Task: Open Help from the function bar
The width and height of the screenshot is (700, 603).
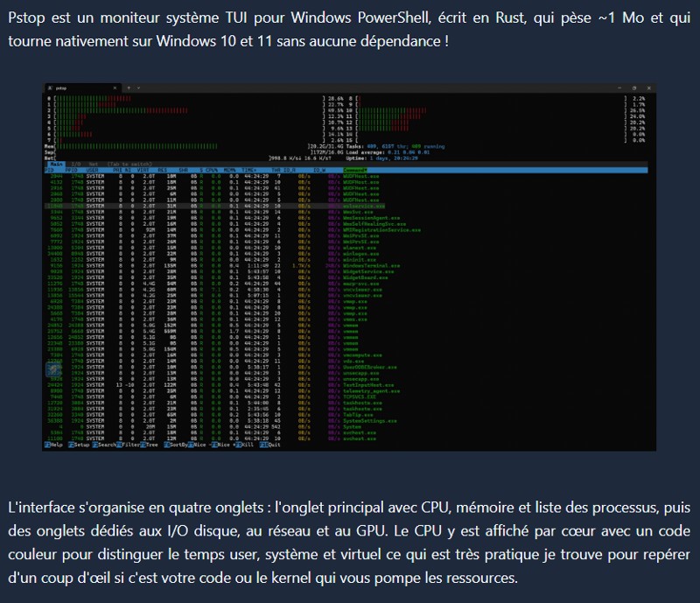Action: pos(53,445)
